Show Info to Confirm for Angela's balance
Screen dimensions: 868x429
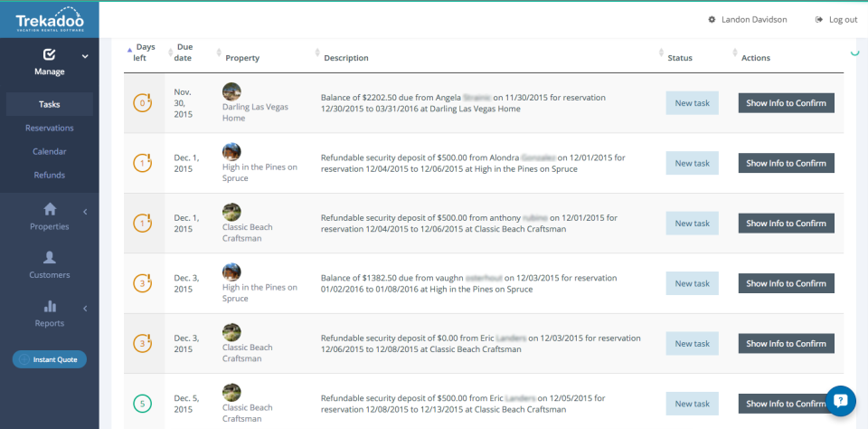pyautogui.click(x=786, y=103)
